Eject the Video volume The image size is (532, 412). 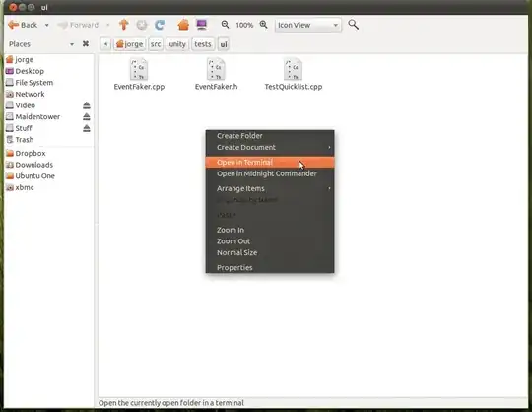coord(87,105)
